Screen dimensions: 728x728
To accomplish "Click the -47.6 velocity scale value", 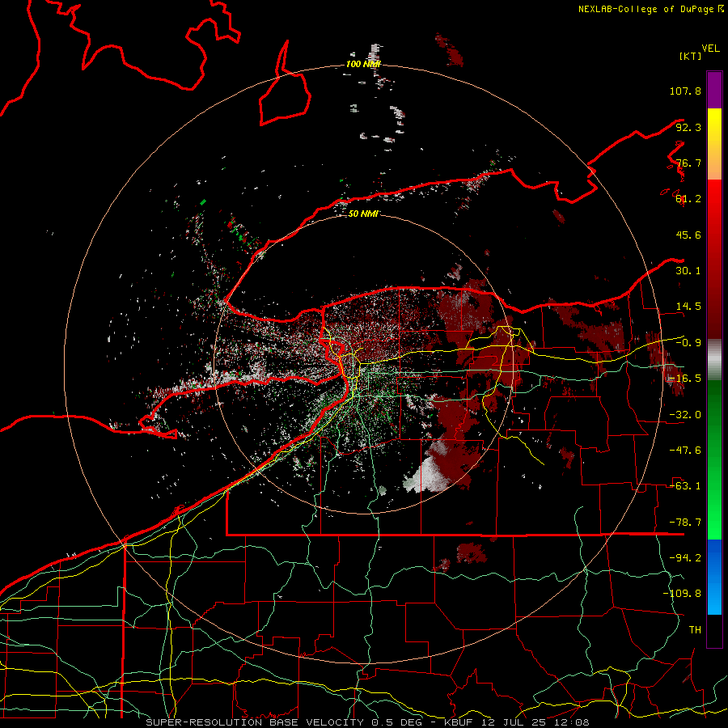I will point(685,451).
